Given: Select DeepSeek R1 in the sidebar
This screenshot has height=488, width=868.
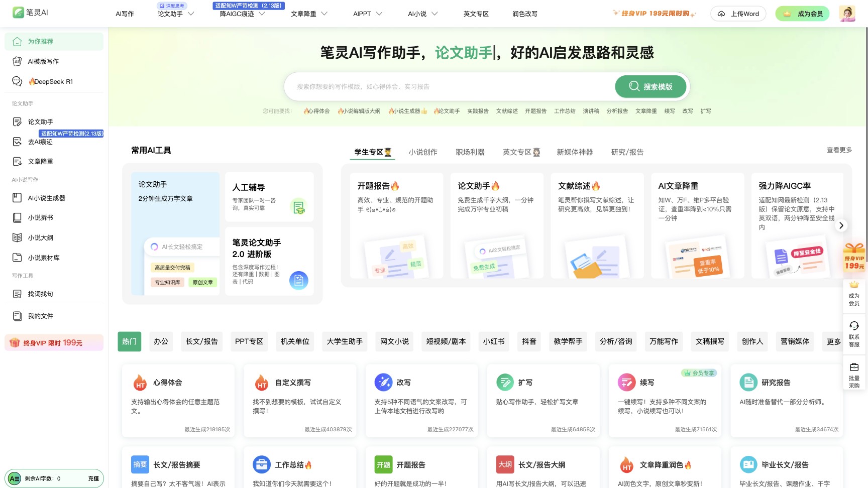Looking at the screenshot, I should 50,81.
